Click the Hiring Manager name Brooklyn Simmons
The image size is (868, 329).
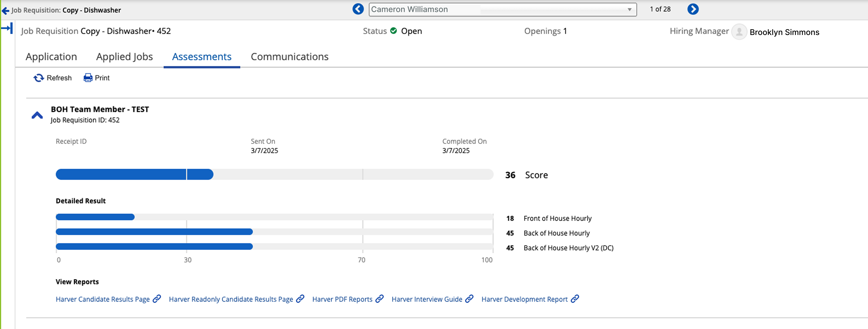[784, 32]
